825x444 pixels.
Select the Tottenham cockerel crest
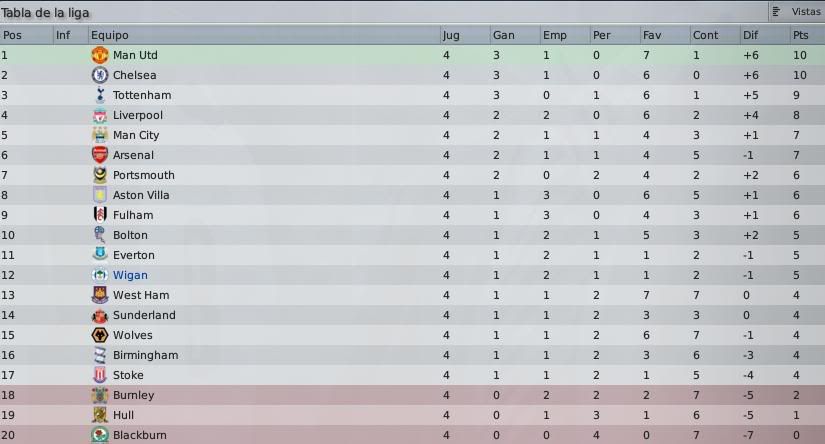[x=99, y=95]
